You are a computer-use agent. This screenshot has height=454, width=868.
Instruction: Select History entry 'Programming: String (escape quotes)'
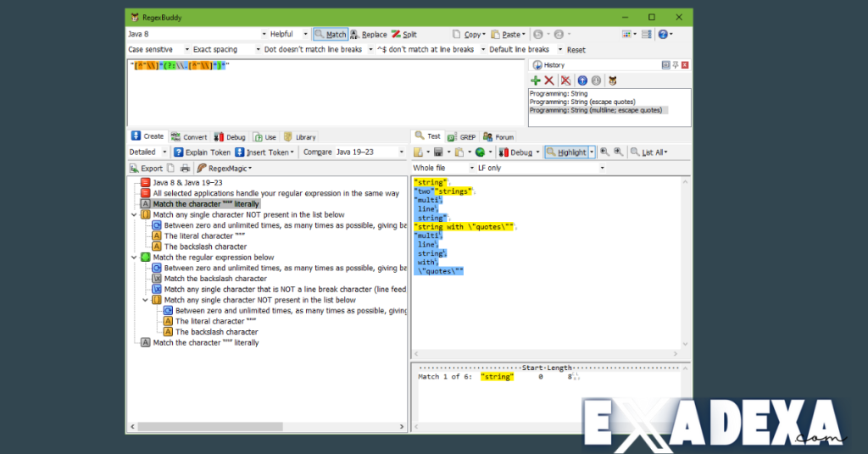click(582, 102)
